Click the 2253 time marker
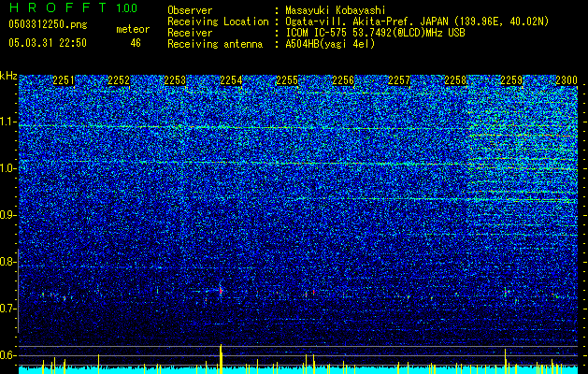The image size is (588, 374). 175,80
